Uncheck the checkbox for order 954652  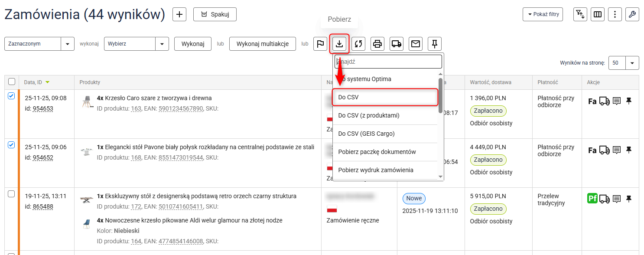point(12,145)
